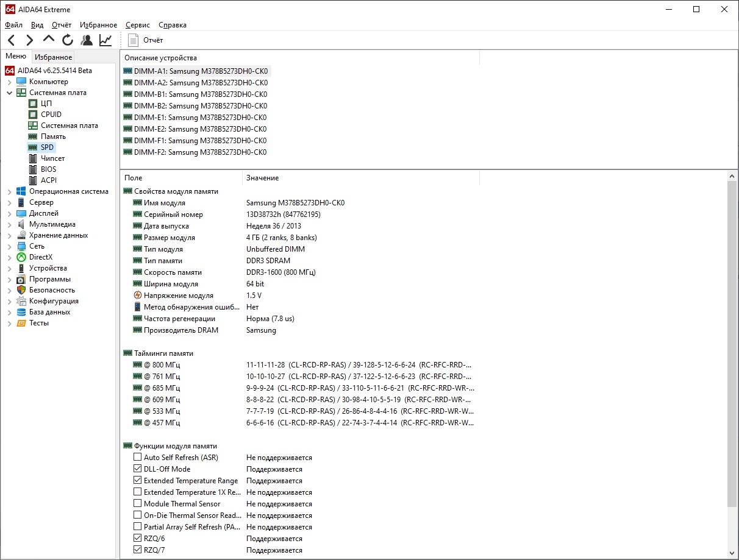Go forward with the right arrow toolbar icon
739x560 pixels.
pyautogui.click(x=29, y=40)
